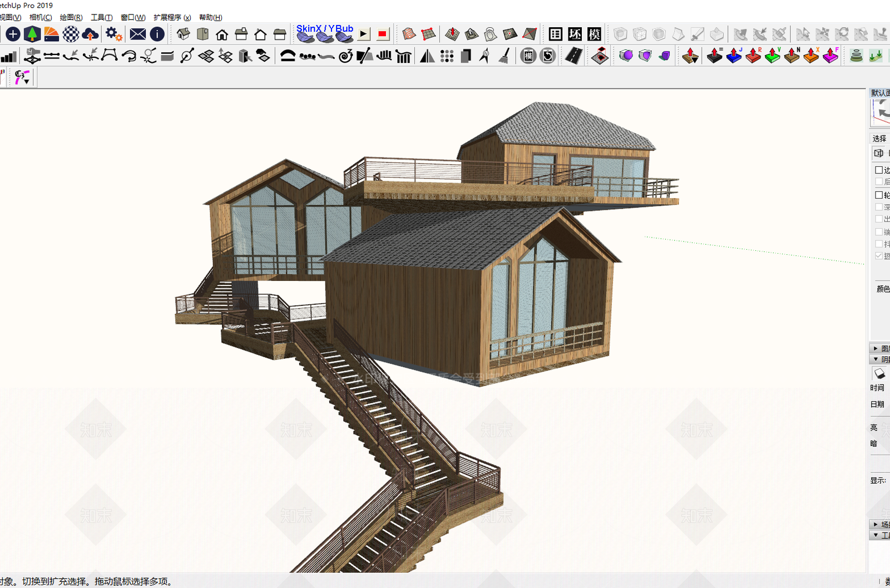Click the checkered sphere icon
This screenshot has height=588, width=890.
tap(71, 34)
